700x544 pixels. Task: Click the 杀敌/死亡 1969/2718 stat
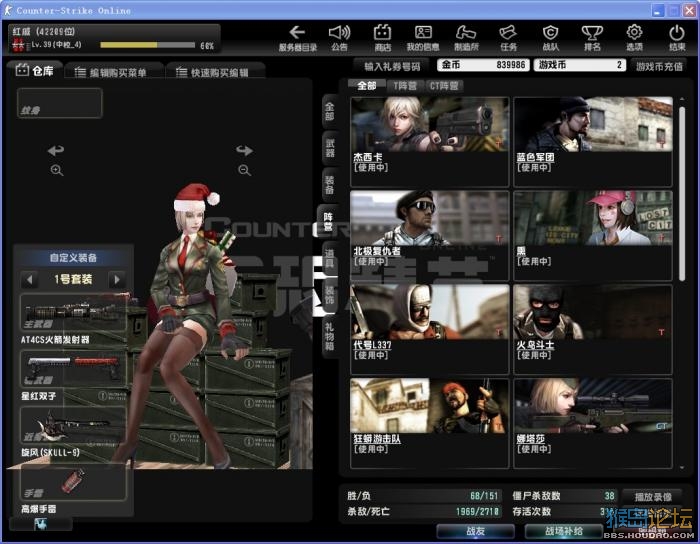click(x=423, y=511)
